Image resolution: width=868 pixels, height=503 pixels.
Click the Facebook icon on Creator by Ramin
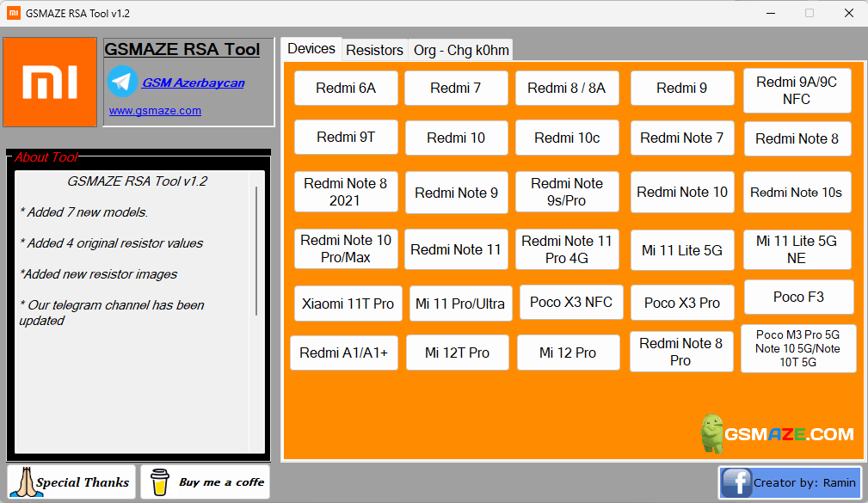click(736, 482)
